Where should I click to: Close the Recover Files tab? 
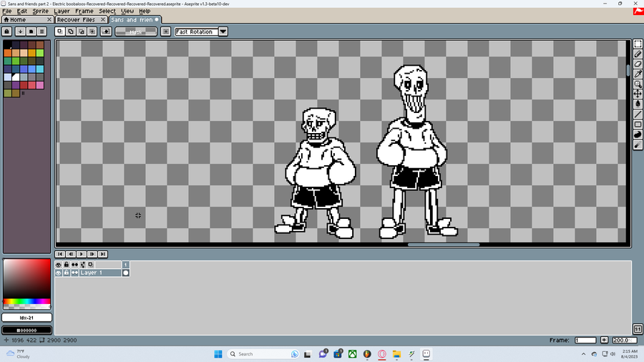pos(102,20)
